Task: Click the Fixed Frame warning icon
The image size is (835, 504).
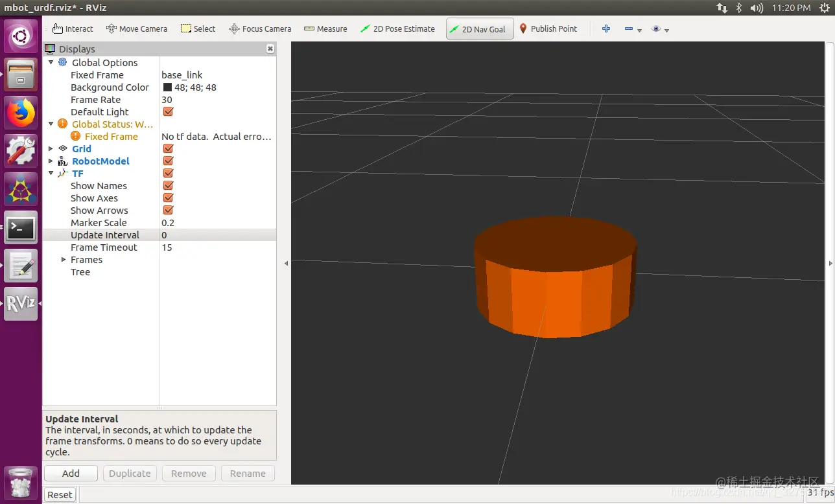Action: click(75, 136)
